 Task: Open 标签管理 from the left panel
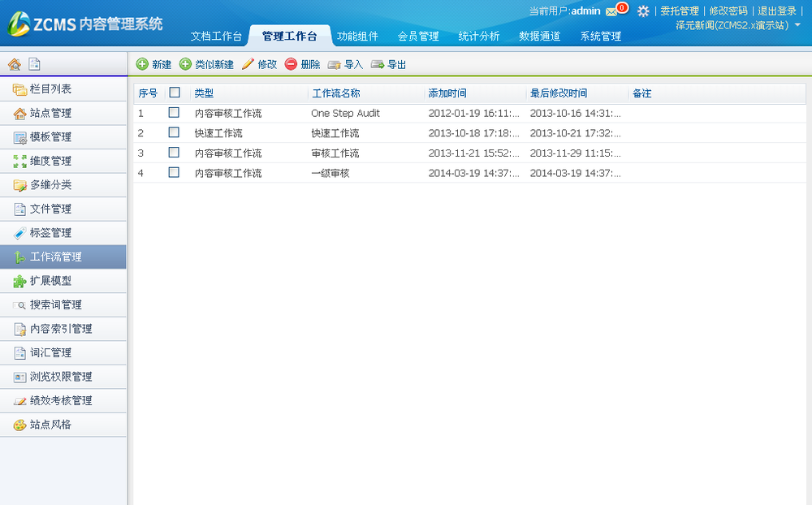[49, 233]
